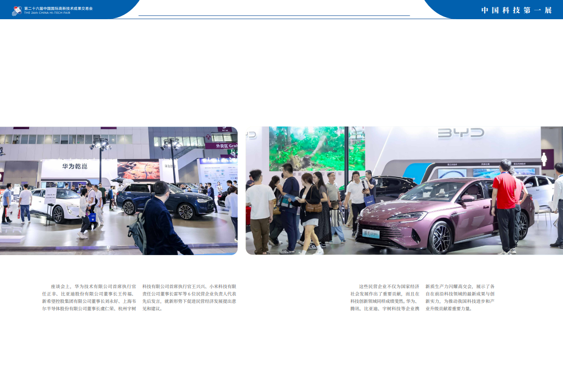This screenshot has height=392, width=563.
Task: Open the BYD booth photo
Action: [404, 191]
